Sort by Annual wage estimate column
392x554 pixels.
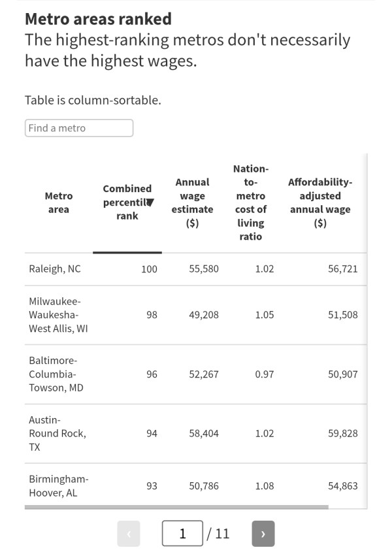192,203
